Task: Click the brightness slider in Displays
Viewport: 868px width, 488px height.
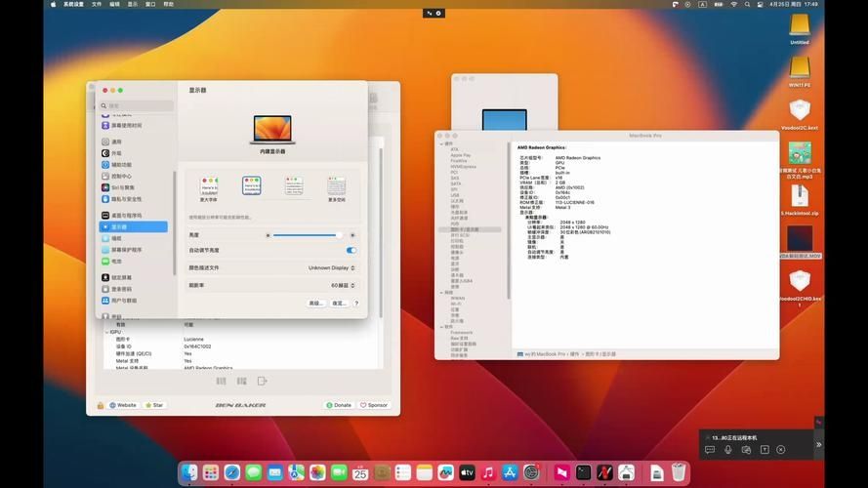Action: pyautogui.click(x=308, y=235)
